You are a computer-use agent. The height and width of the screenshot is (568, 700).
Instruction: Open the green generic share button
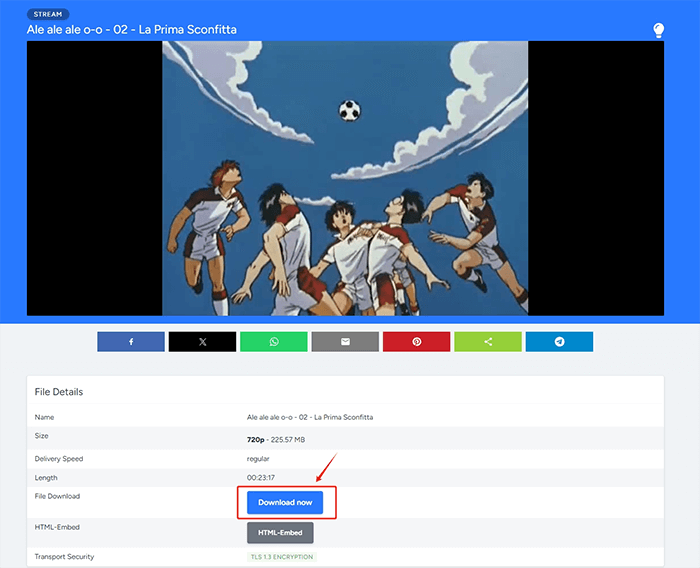(488, 342)
